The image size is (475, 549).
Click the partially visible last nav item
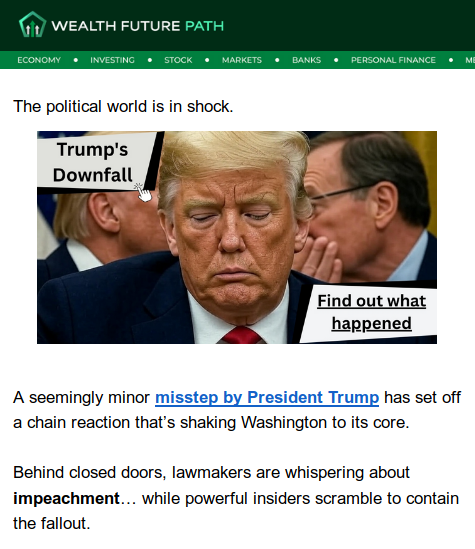(470, 60)
